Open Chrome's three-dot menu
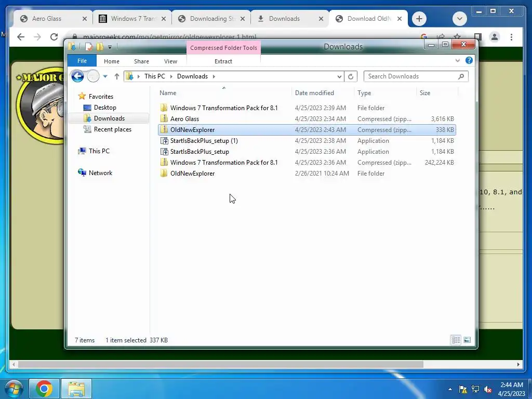Screen dimensions: 532x399 511,37
